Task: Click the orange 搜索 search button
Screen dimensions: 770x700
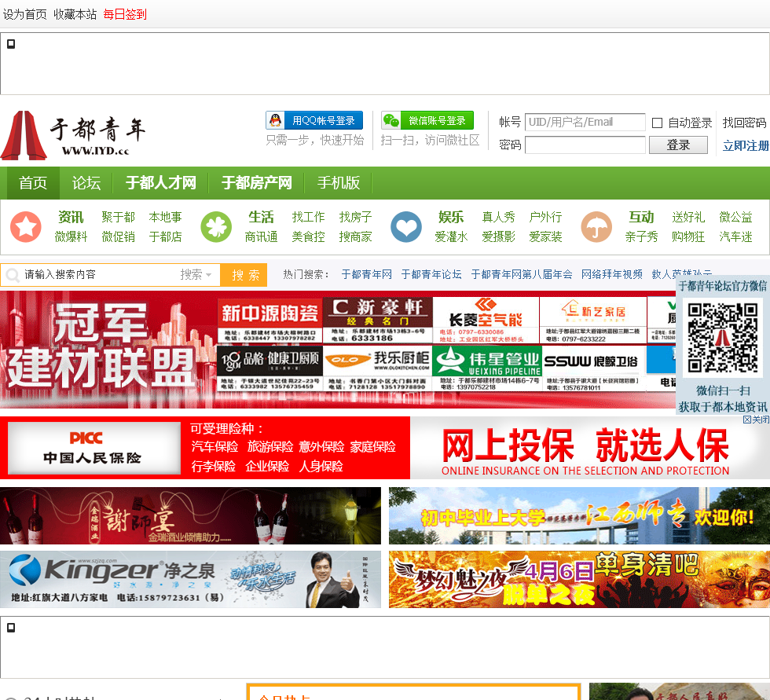Action: click(244, 275)
